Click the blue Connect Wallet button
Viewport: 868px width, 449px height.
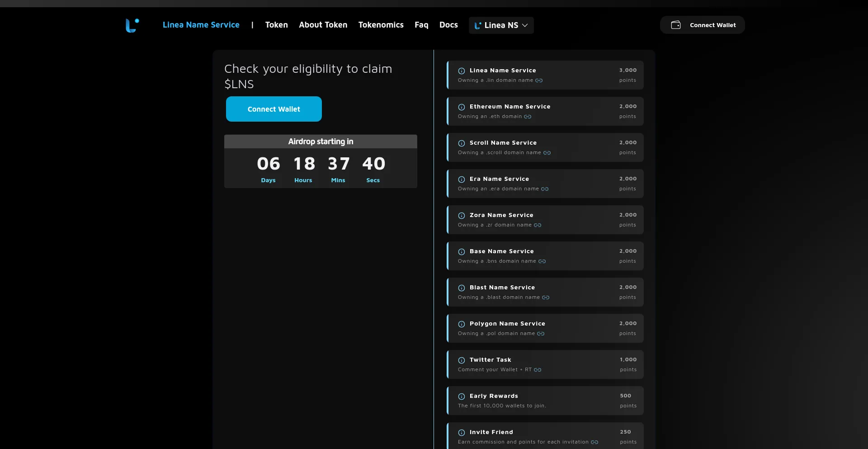point(274,109)
